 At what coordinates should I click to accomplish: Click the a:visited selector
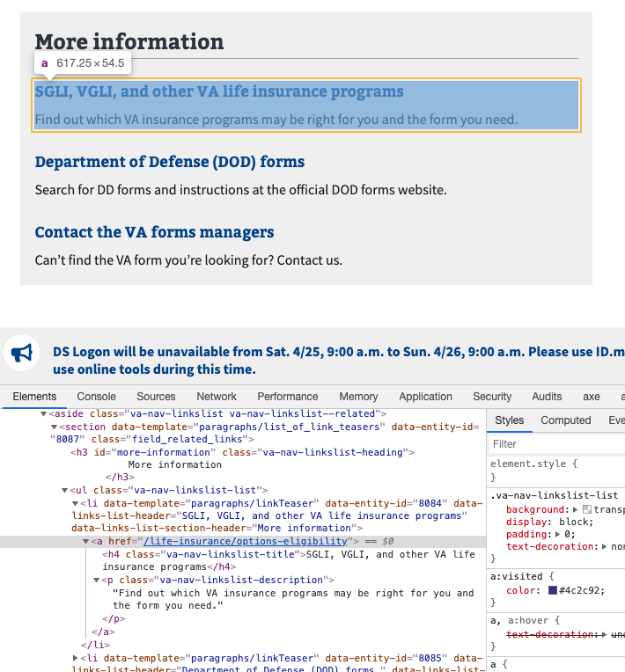click(x=517, y=576)
